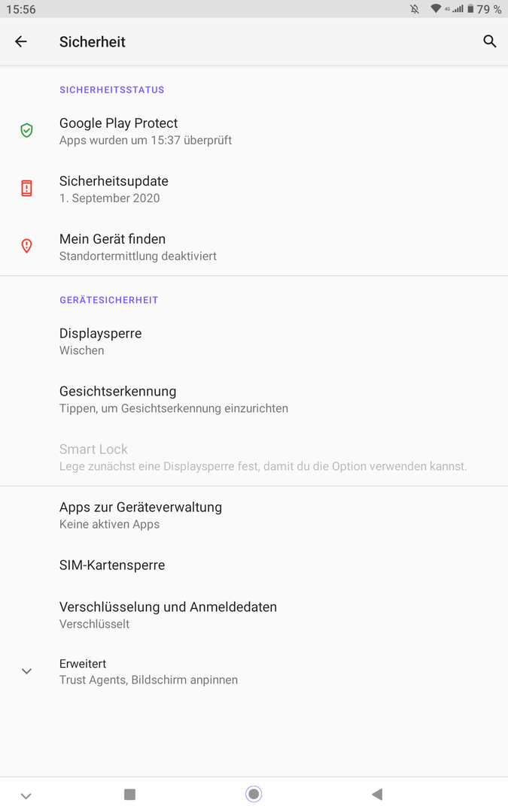Image resolution: width=508 pixels, height=812 pixels.
Task: Tap the red Sicherheitsupdate warning icon
Action: (x=26, y=189)
